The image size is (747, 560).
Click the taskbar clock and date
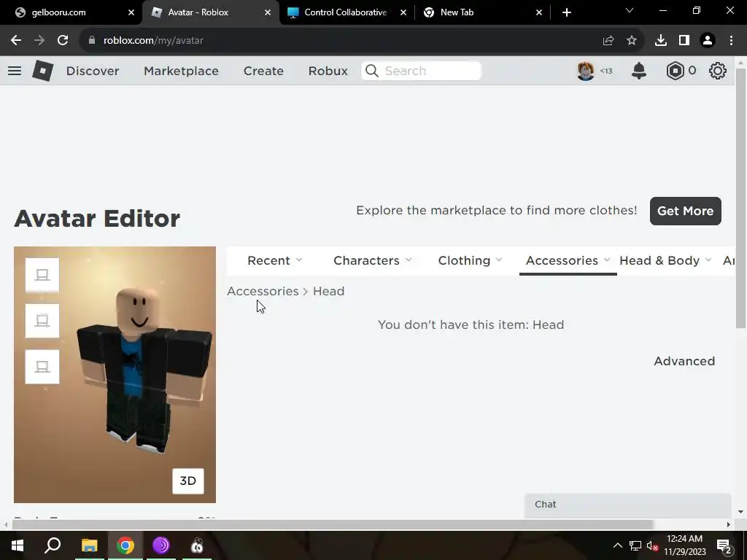[x=684, y=545]
